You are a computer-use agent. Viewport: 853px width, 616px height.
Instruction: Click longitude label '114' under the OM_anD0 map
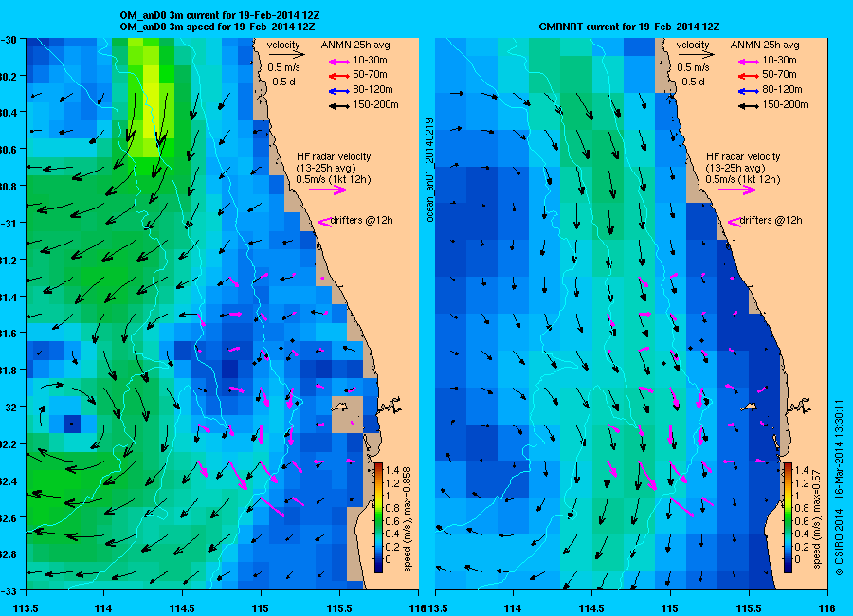tap(103, 608)
